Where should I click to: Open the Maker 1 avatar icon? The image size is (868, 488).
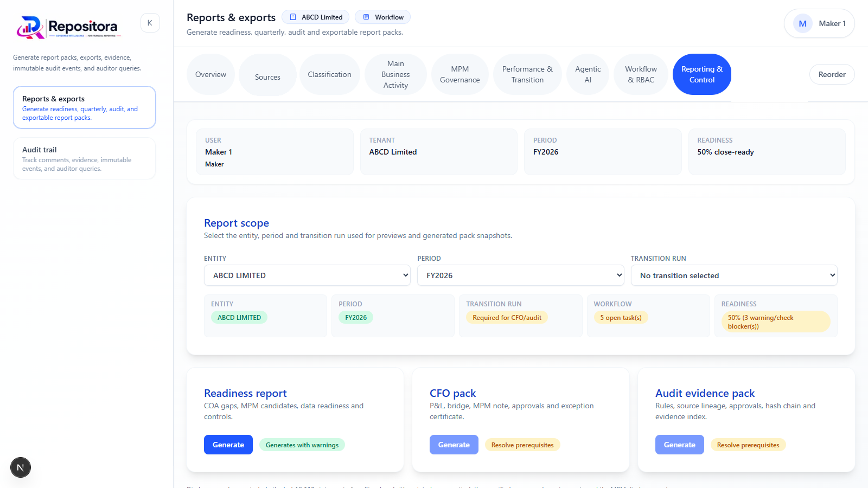[x=802, y=23]
